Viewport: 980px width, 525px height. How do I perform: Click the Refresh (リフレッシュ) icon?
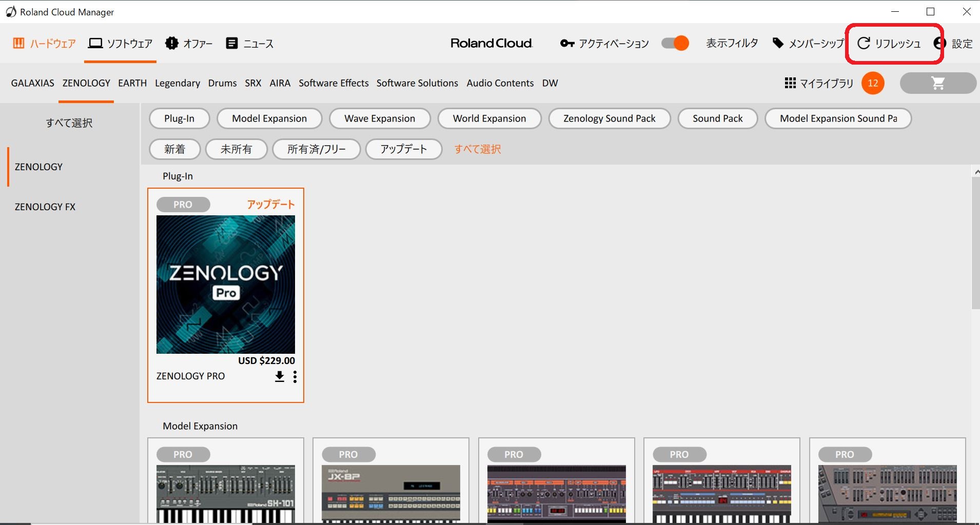[x=864, y=44]
